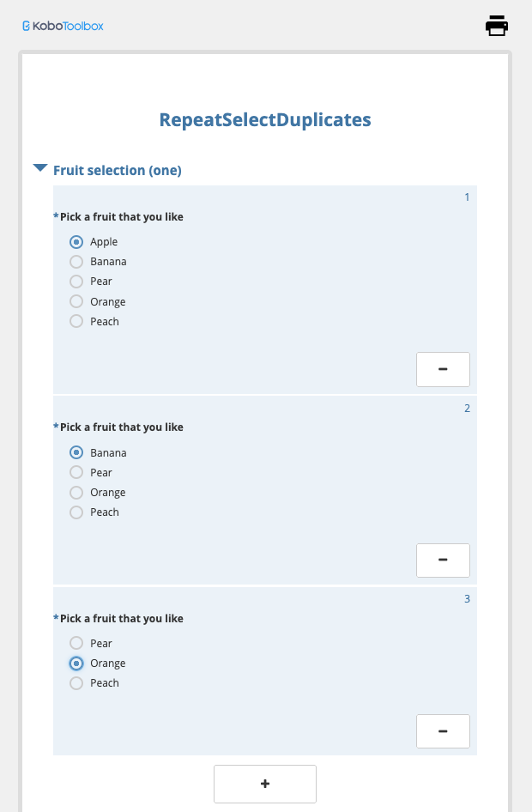Remove repeat entry 2 with minus button
Viewport: 532px width, 812px height.
coord(443,561)
